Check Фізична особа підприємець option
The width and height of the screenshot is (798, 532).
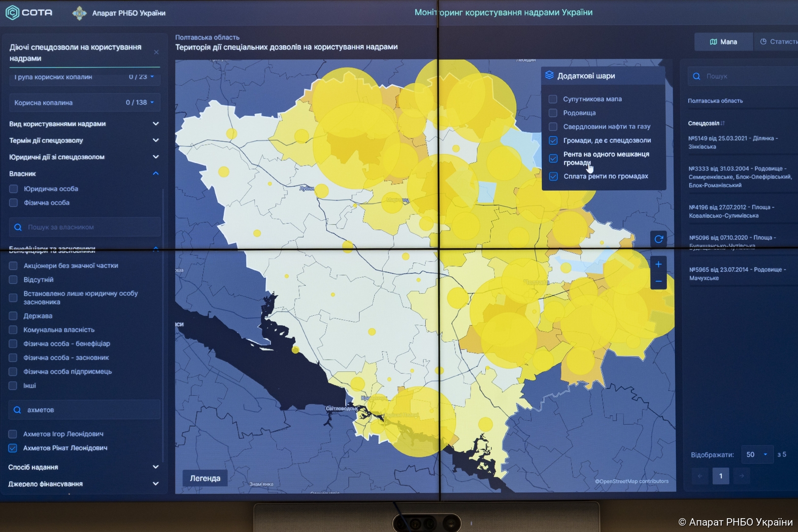coord(13,371)
